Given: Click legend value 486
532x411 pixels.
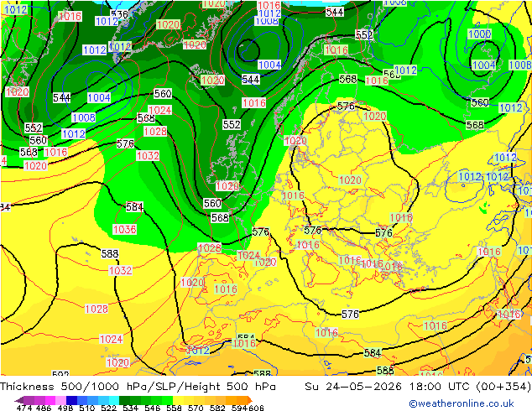Looking at the screenshot, I should coord(44,408).
